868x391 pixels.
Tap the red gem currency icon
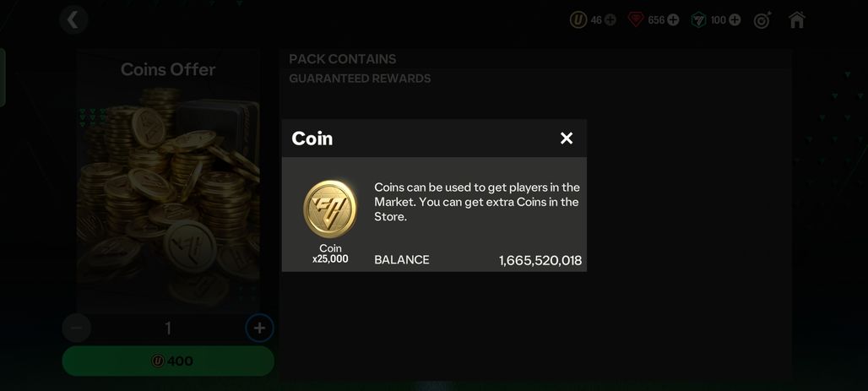pos(636,20)
